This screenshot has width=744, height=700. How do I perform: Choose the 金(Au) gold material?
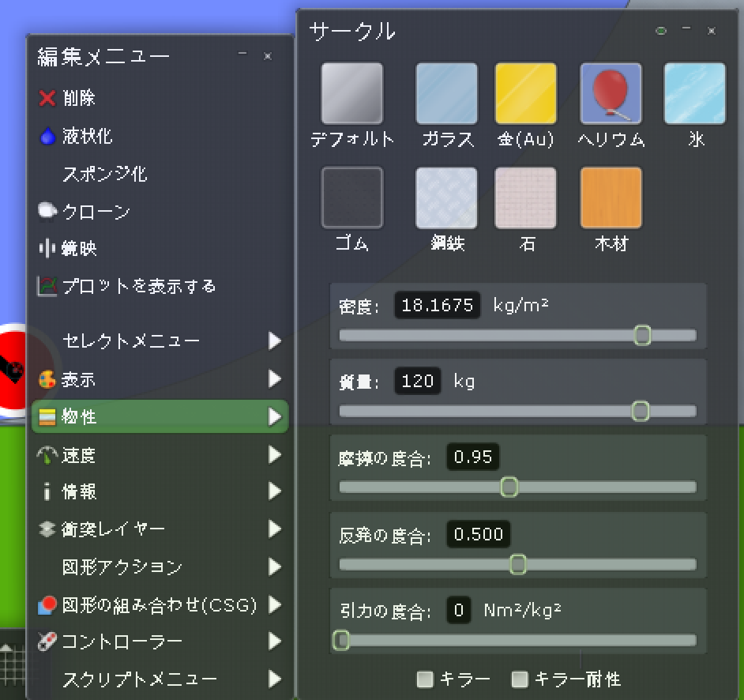click(525, 94)
